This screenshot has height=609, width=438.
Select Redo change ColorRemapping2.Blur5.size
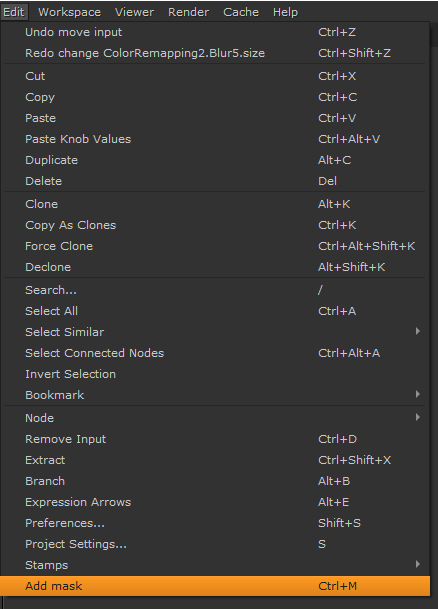click(215, 53)
